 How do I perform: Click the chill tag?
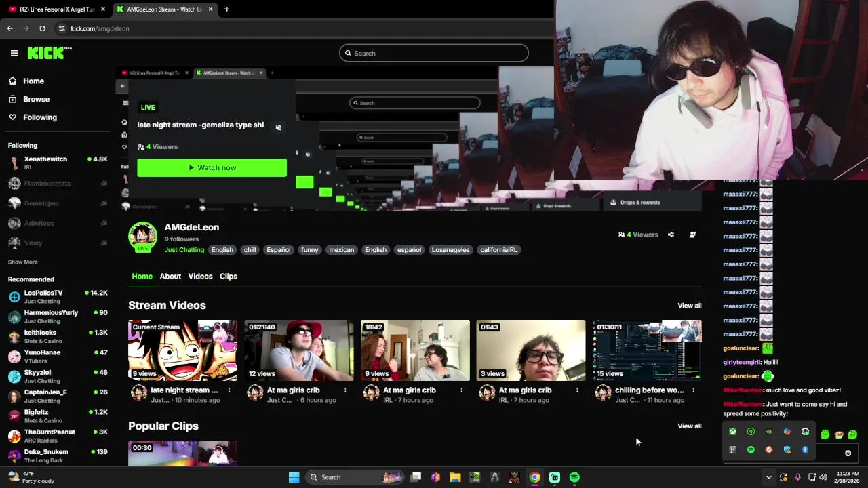[x=250, y=250]
